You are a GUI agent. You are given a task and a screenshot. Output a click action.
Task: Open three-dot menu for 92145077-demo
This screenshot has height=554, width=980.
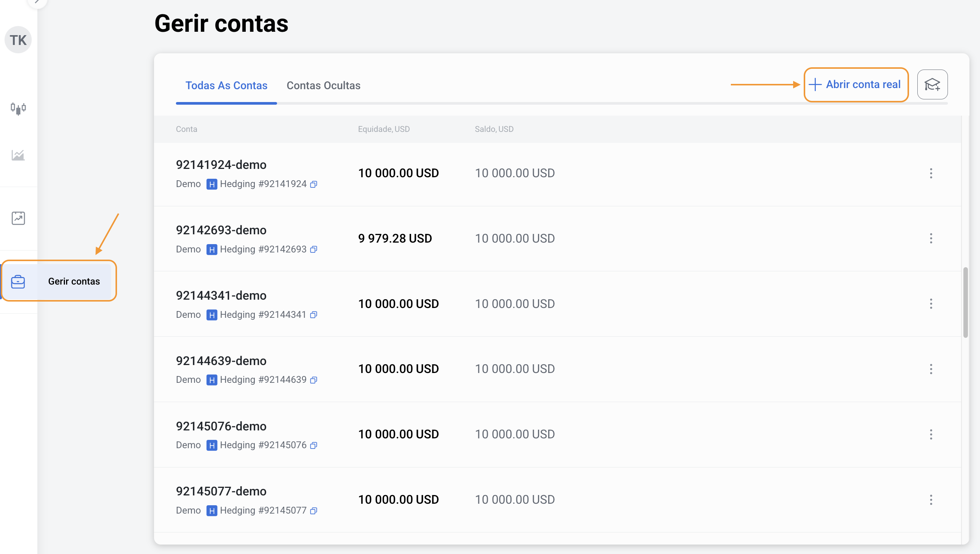[931, 500]
